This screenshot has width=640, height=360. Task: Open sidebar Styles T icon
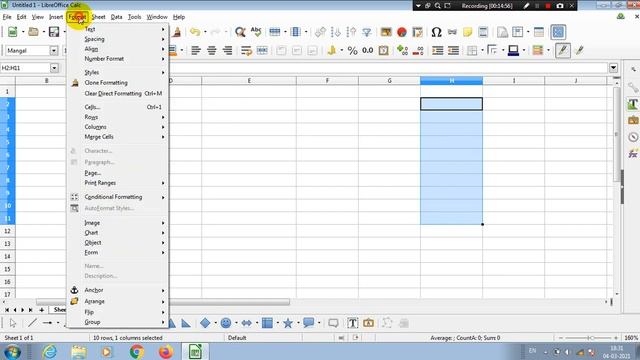(x=633, y=104)
